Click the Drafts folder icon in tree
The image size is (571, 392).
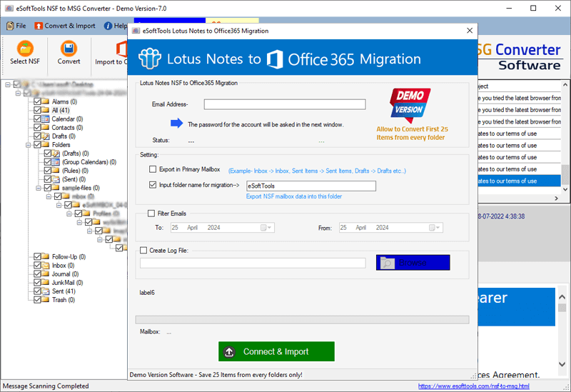coord(45,136)
